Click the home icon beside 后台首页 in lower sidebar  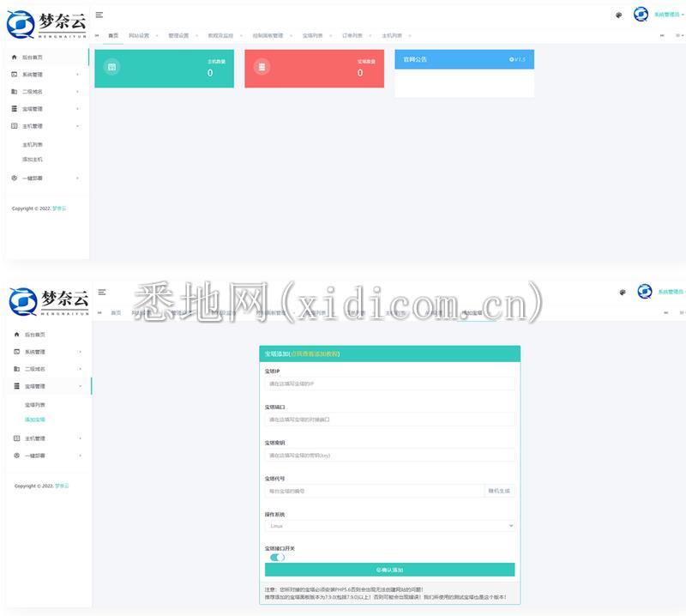[16, 335]
